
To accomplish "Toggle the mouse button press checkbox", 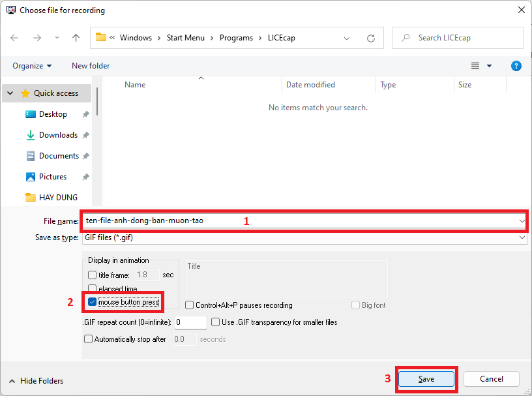I will [x=93, y=302].
